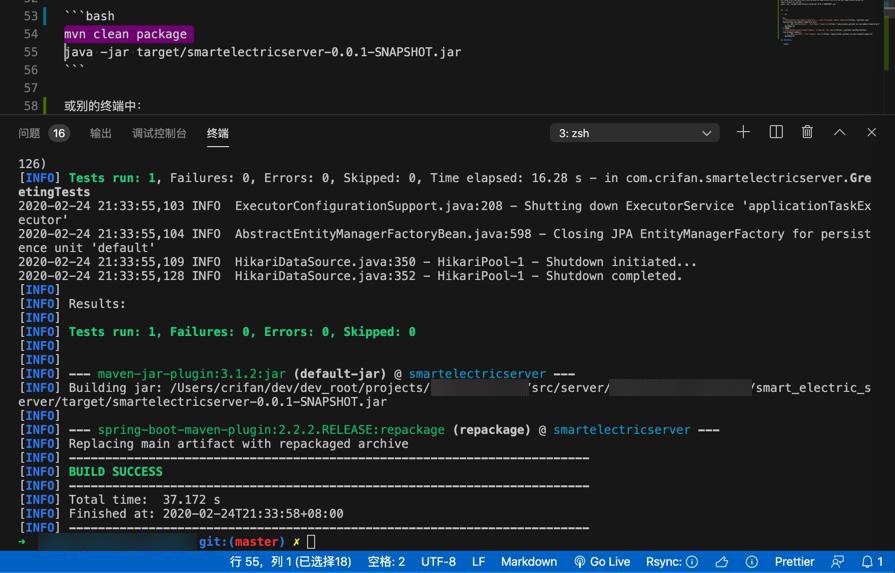The width and height of the screenshot is (895, 573).
Task: Close the terminal panel
Action: [x=871, y=132]
